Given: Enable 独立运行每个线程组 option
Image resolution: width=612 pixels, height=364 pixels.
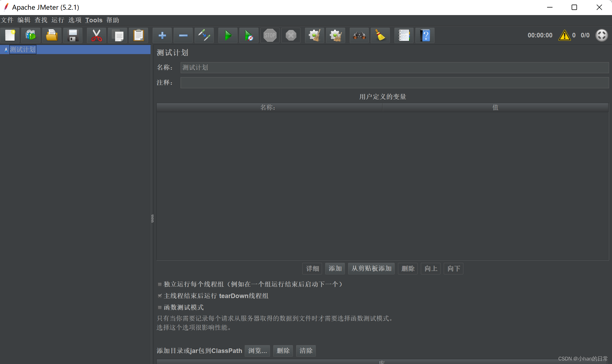Looking at the screenshot, I should (x=160, y=284).
